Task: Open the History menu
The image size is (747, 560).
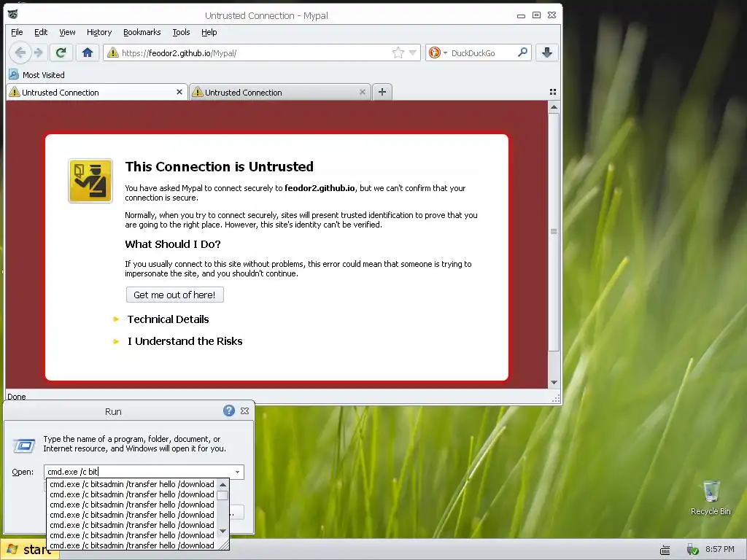Action: (x=99, y=32)
